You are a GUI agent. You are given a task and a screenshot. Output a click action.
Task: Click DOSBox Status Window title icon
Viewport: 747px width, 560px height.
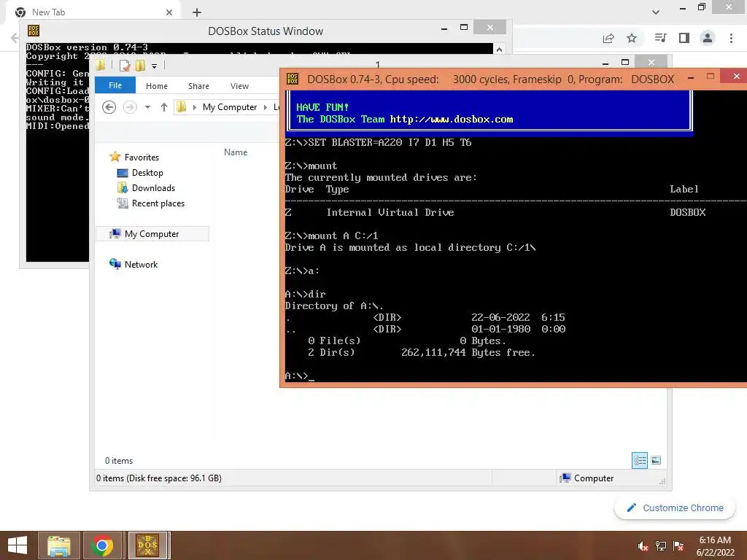pyautogui.click(x=34, y=31)
